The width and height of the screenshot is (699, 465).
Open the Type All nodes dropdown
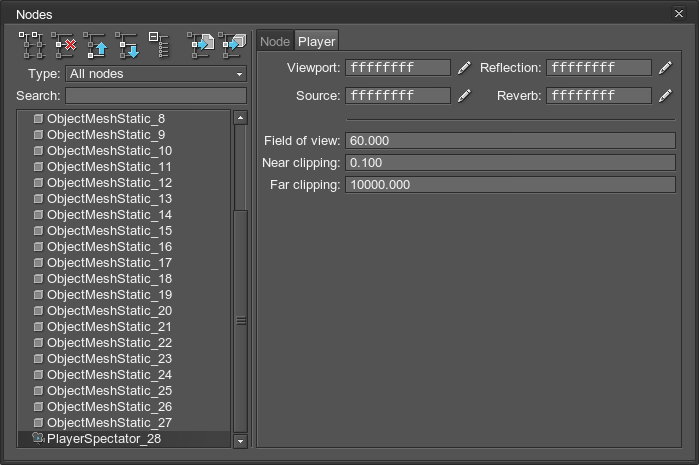point(156,74)
